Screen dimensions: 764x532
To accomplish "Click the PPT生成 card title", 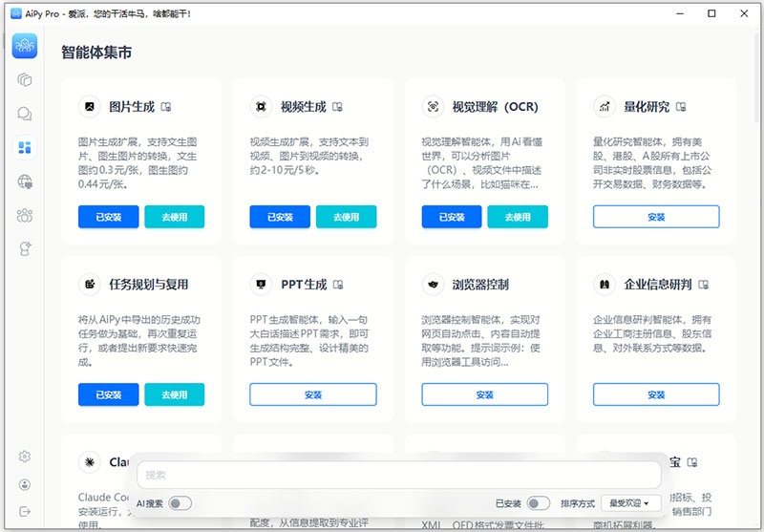I will click(x=304, y=284).
